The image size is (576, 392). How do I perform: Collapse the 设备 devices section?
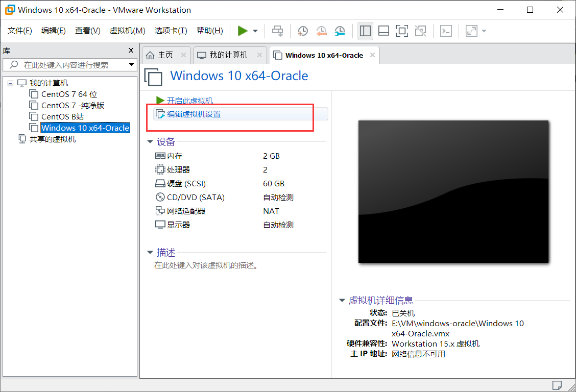(149, 142)
